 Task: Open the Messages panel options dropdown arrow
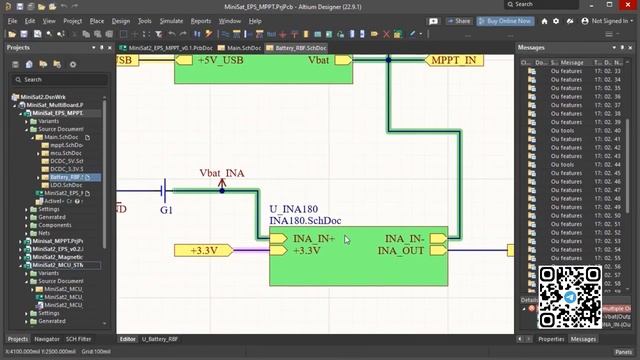point(614,48)
